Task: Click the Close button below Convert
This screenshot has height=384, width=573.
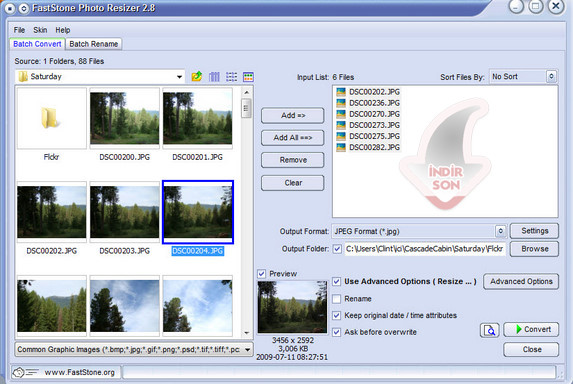Action: [x=531, y=349]
